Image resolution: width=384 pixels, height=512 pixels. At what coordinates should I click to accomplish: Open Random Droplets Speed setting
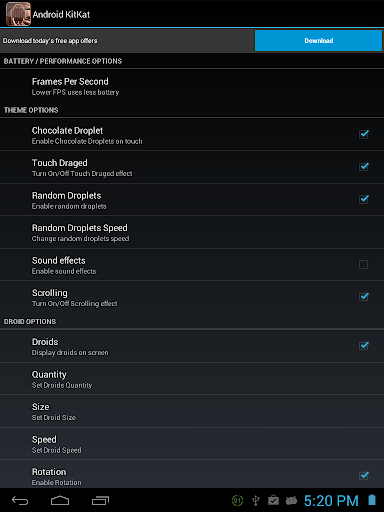[x=192, y=232]
